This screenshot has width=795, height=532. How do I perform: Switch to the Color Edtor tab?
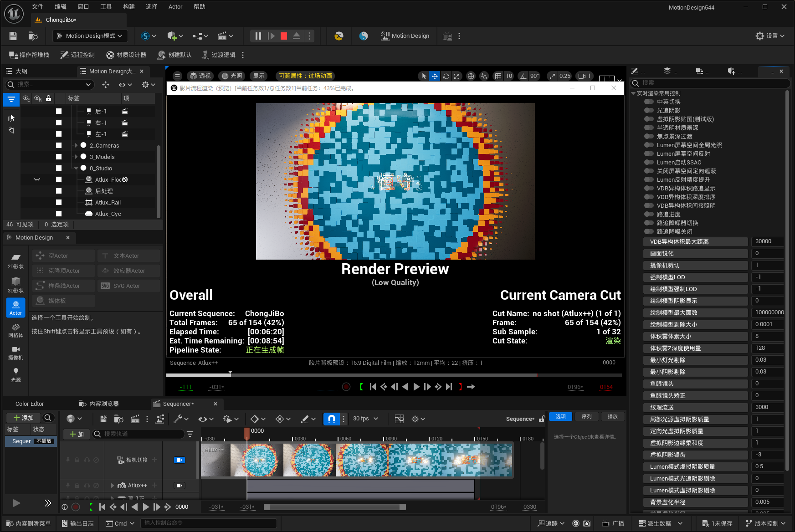point(30,404)
